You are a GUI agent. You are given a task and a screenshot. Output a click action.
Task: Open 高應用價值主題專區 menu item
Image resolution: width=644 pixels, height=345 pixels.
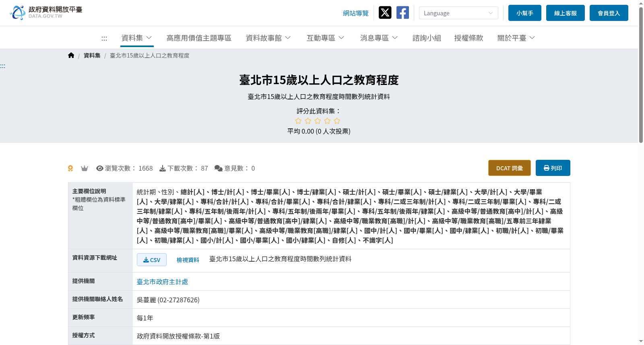point(199,38)
